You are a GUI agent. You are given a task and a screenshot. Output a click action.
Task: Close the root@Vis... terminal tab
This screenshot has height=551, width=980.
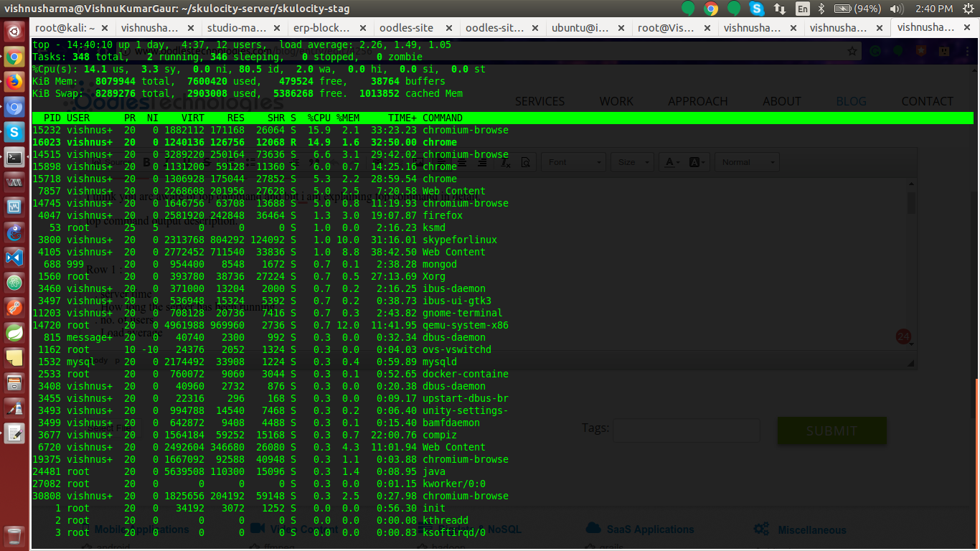coord(707,28)
